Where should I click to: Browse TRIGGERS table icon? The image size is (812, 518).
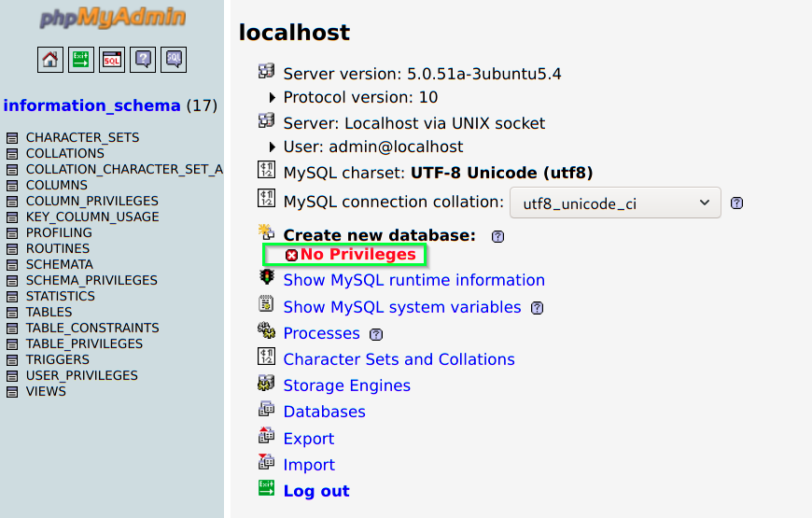12,360
